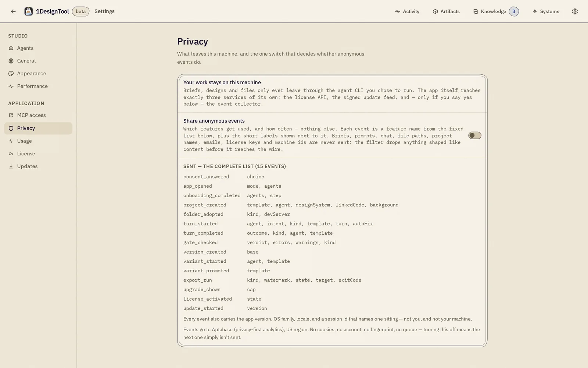The width and height of the screenshot is (588, 368).
Task: Click the upgrade_shown event name
Action: [x=202, y=290]
